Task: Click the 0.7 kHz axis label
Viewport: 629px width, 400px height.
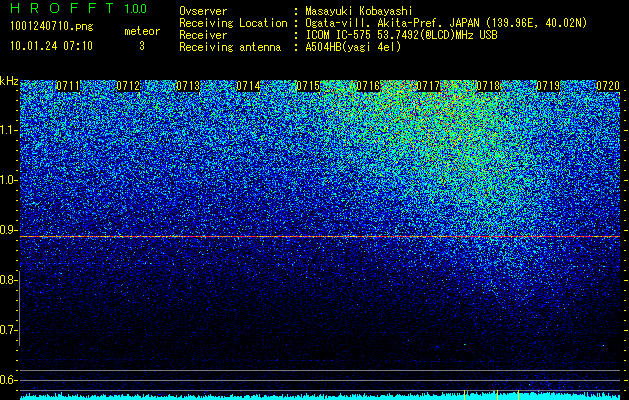Action: [8, 330]
